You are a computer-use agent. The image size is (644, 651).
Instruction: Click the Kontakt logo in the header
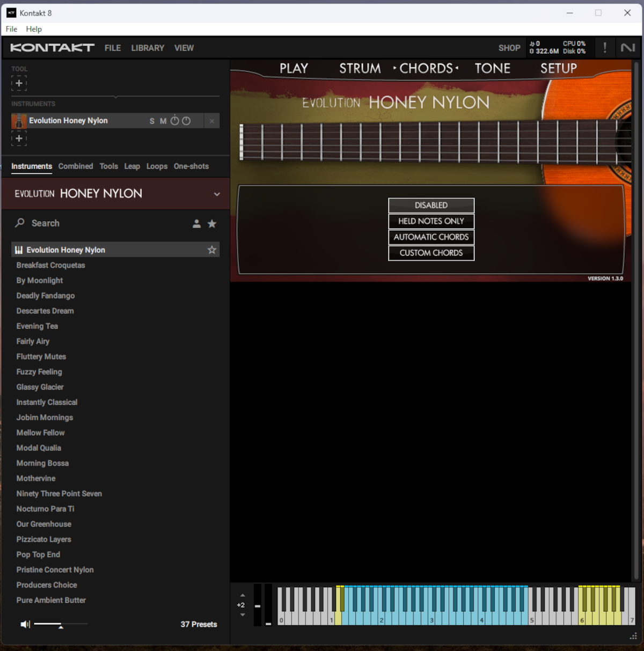point(52,48)
